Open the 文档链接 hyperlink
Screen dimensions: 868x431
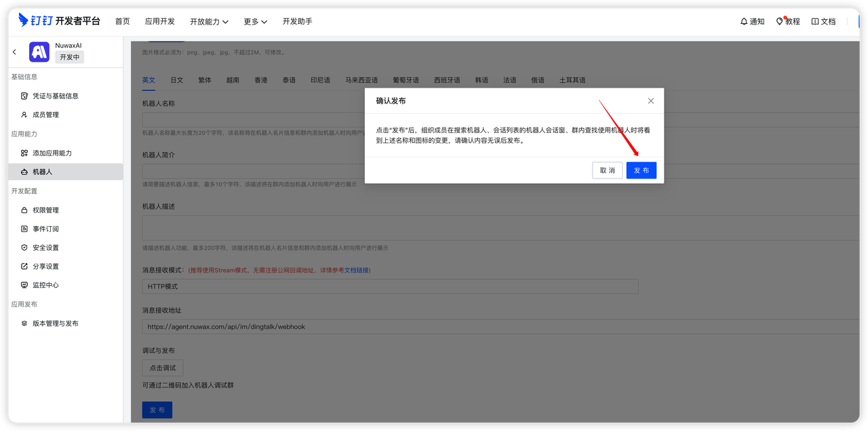click(x=357, y=270)
